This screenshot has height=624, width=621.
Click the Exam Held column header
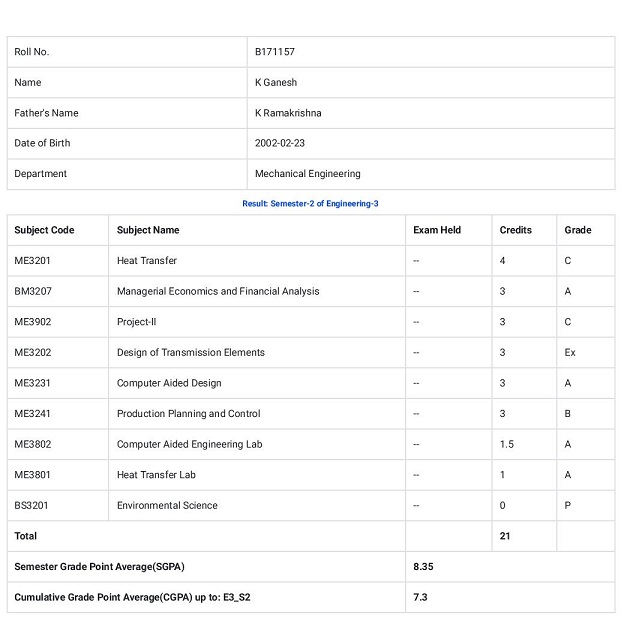tap(437, 230)
